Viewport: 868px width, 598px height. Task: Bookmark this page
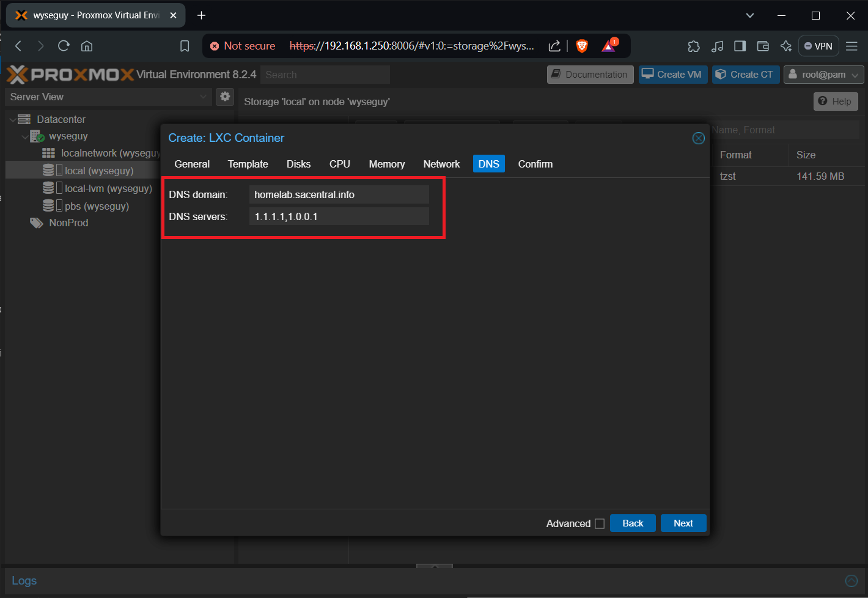[x=185, y=46]
